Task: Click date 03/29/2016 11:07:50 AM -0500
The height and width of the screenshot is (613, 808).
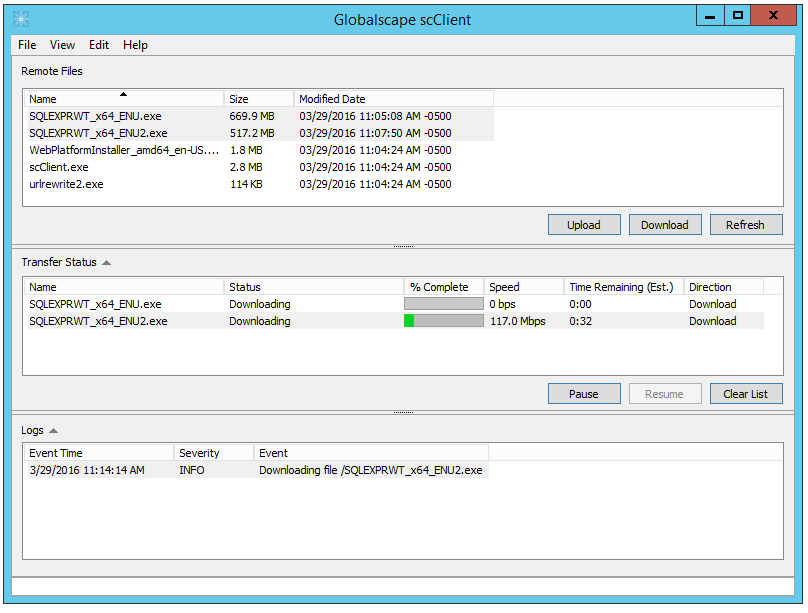Action: (376, 133)
